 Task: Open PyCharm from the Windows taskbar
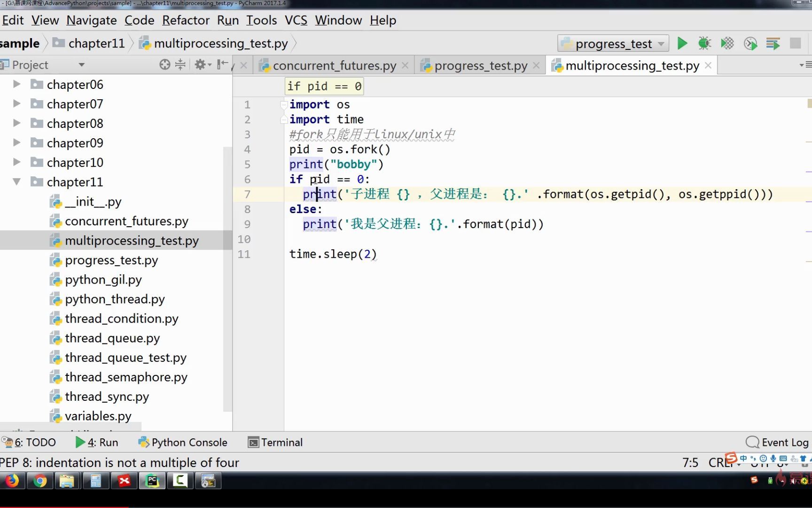click(x=152, y=481)
